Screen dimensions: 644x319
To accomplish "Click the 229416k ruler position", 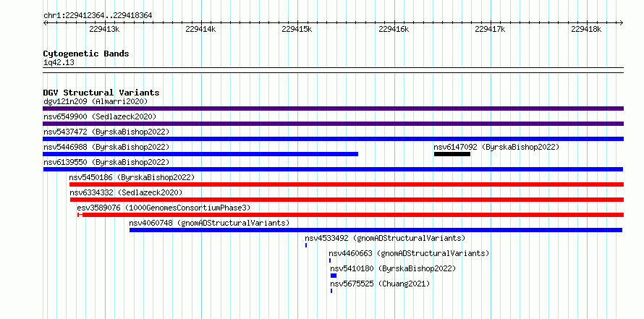I will pos(394,29).
